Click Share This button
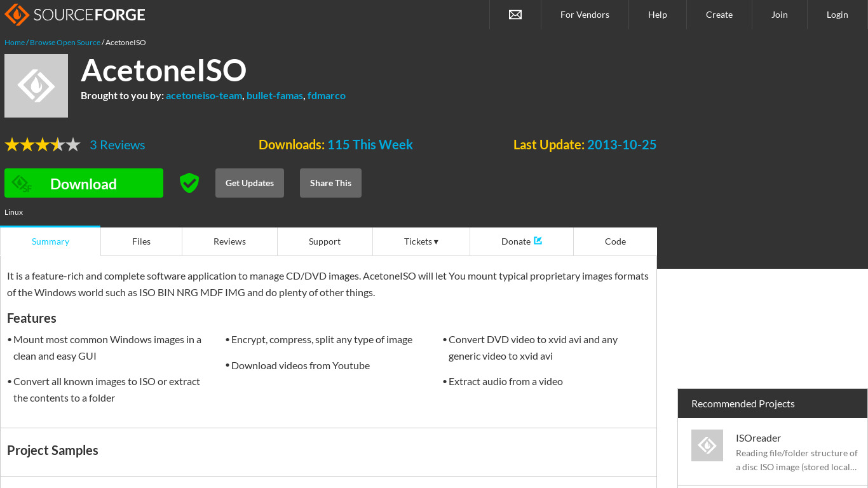 point(330,183)
